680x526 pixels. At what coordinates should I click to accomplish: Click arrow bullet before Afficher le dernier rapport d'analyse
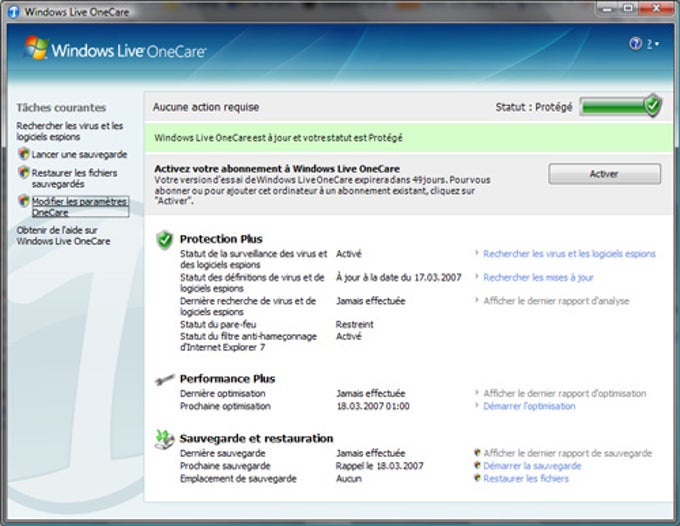click(x=477, y=300)
